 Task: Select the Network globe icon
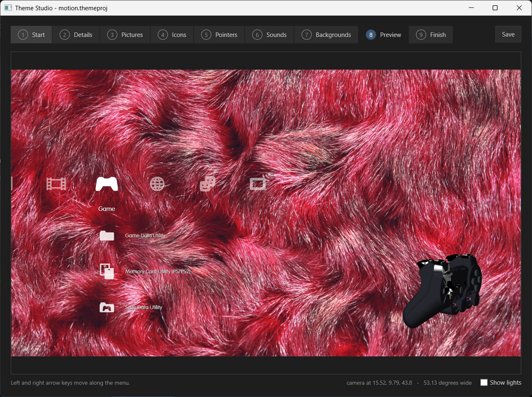pyautogui.click(x=158, y=184)
